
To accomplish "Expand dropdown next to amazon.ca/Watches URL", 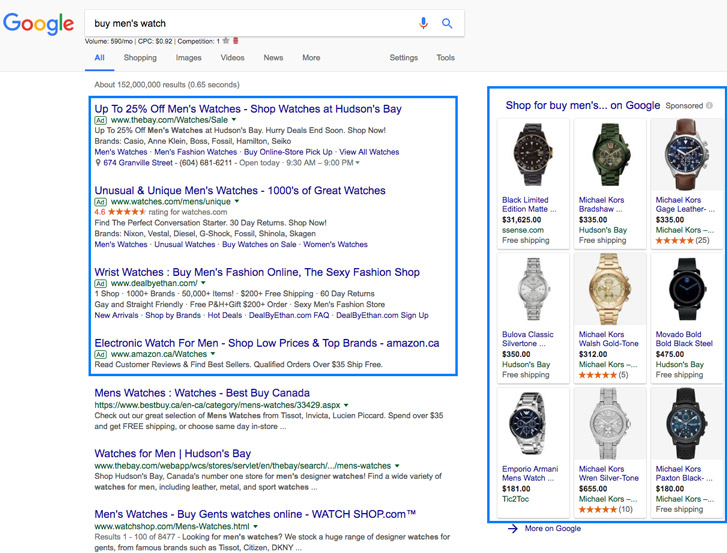I will (213, 354).
